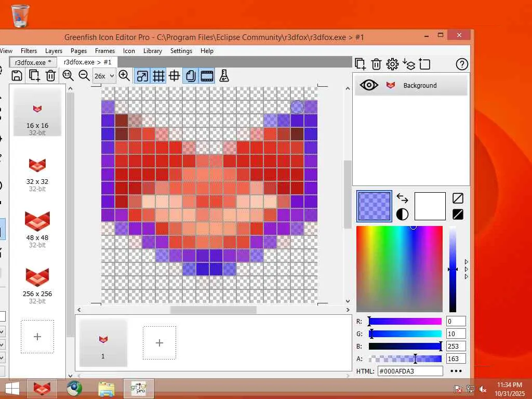Click the R value input field

coord(456,321)
